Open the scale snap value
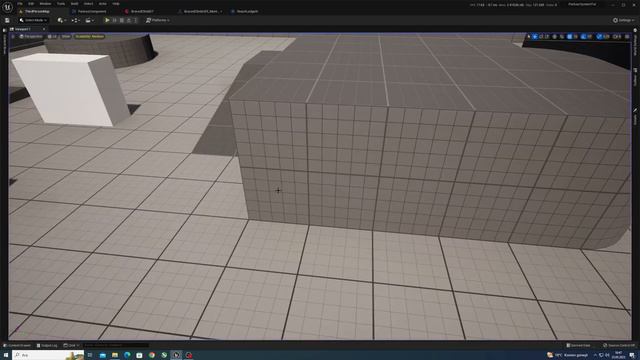Viewport: 640px width, 360px height. [x=606, y=37]
